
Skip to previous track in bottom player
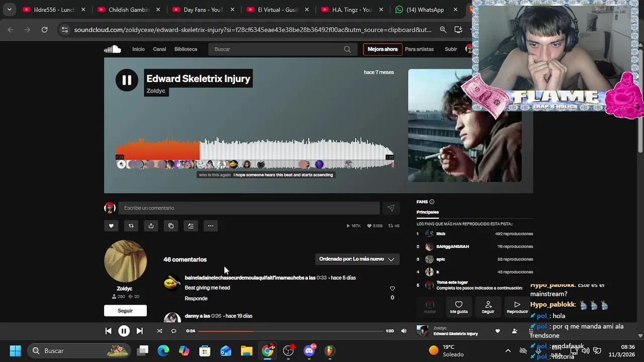click(108, 331)
